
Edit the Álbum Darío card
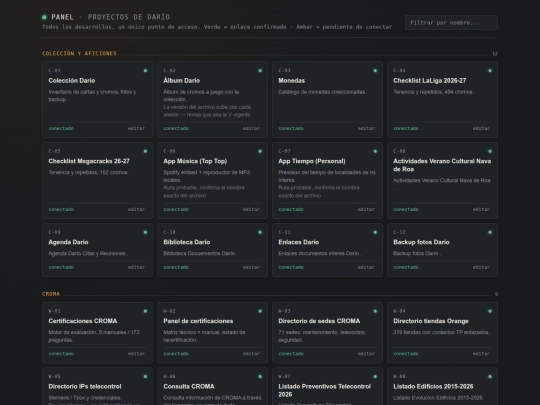pos(251,128)
